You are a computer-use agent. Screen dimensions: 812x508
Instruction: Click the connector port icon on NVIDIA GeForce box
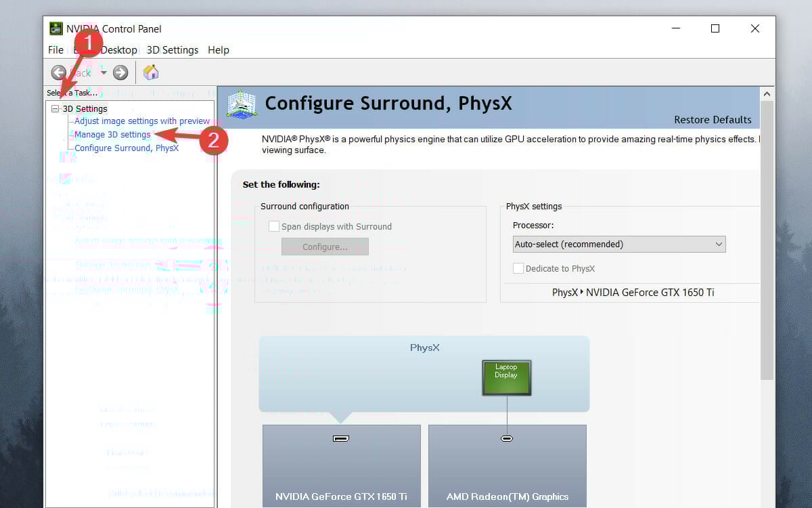[x=341, y=438]
